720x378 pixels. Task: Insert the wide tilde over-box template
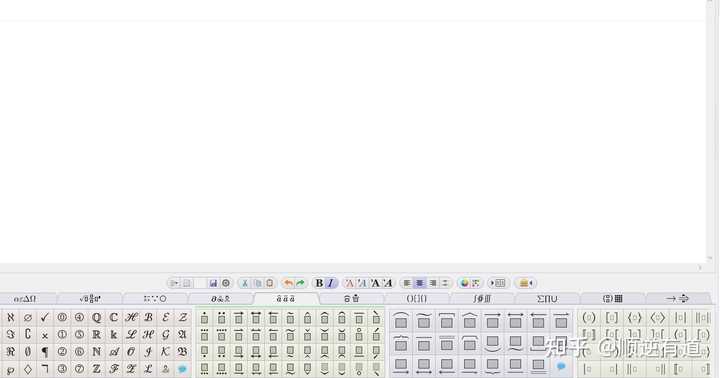(424, 320)
